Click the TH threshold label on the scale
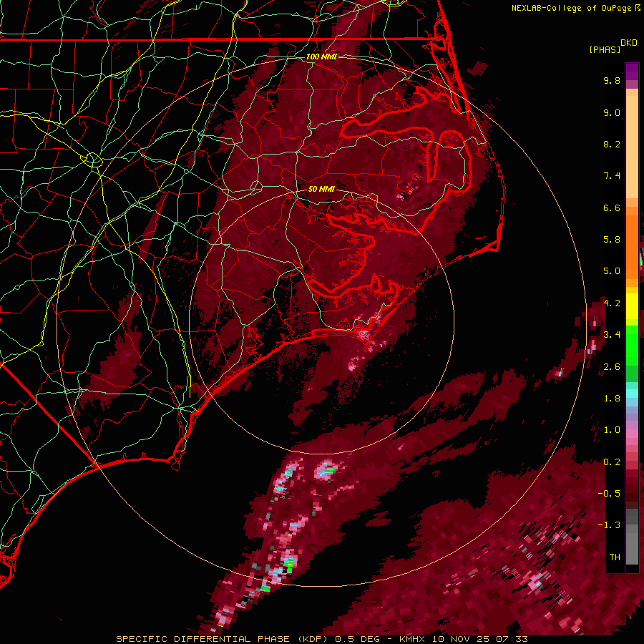Screen dimensions: 644x644 [615, 557]
